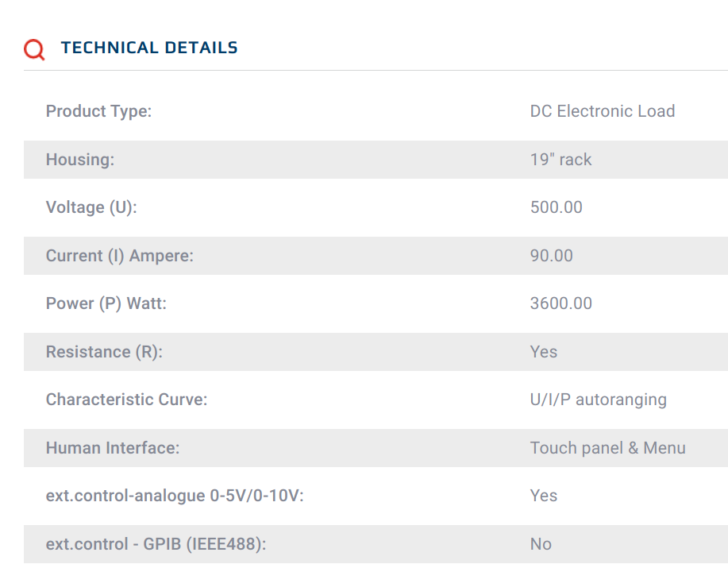The height and width of the screenshot is (564, 728).
Task: Click the red magnifier icon beside Technical Details
Action: click(34, 49)
